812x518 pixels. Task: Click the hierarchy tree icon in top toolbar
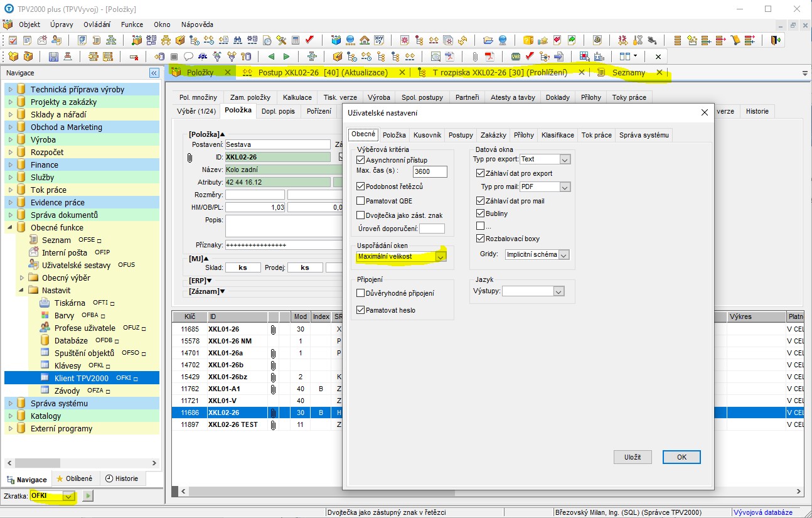(x=111, y=40)
